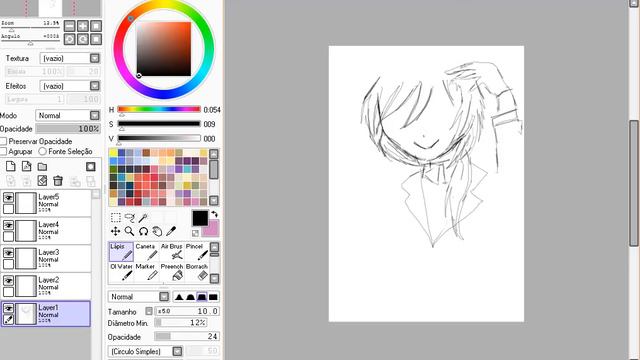Open the Tamanho size list button

(x=149, y=311)
